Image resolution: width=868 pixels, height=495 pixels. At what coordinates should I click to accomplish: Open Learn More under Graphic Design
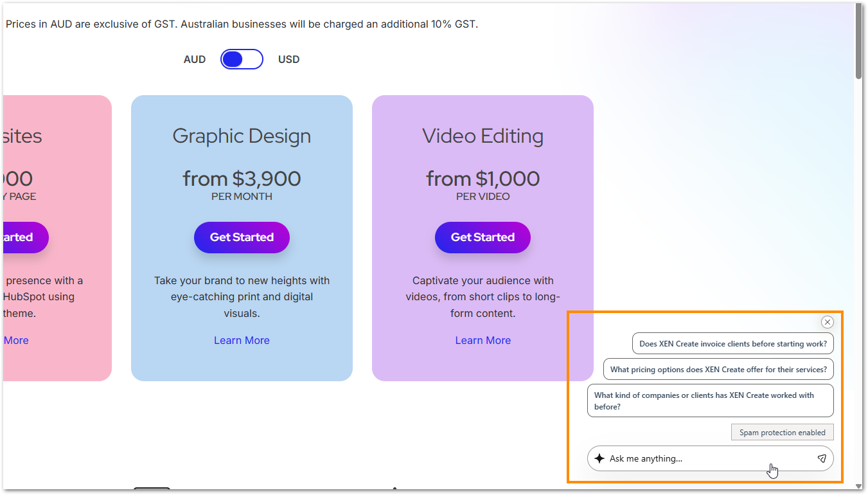tap(242, 340)
